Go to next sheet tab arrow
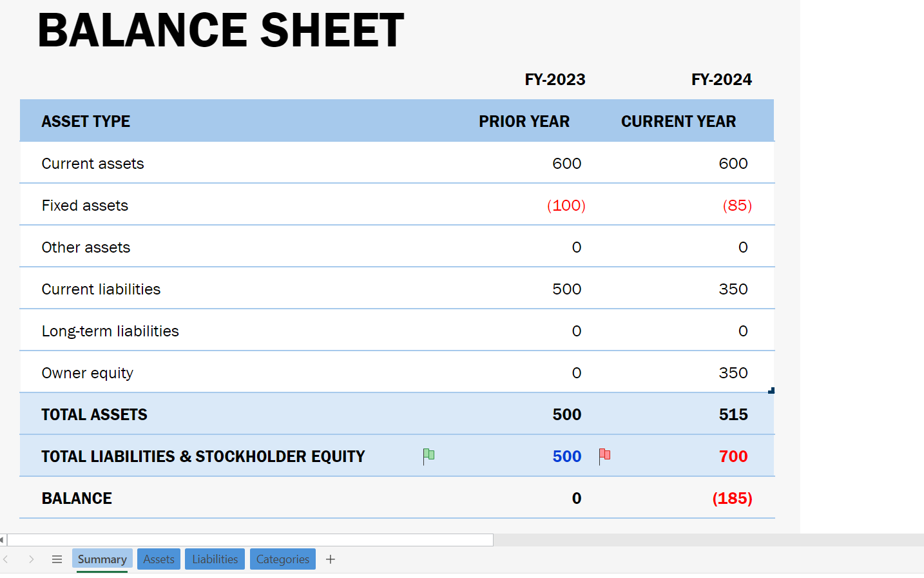The width and height of the screenshot is (924, 578). (x=31, y=559)
